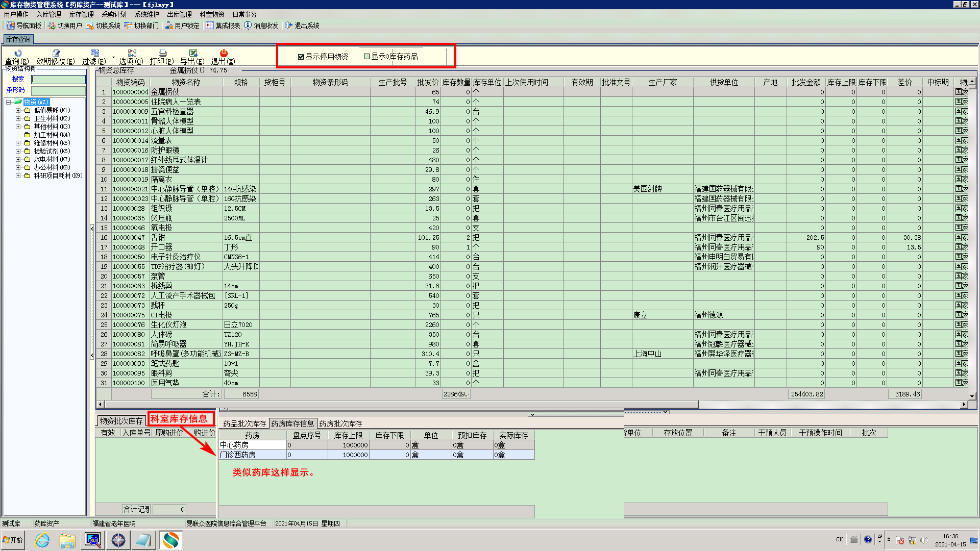Screen dimensions: 980x551
Task: Open the 入库管理 menu
Action: 48,14
